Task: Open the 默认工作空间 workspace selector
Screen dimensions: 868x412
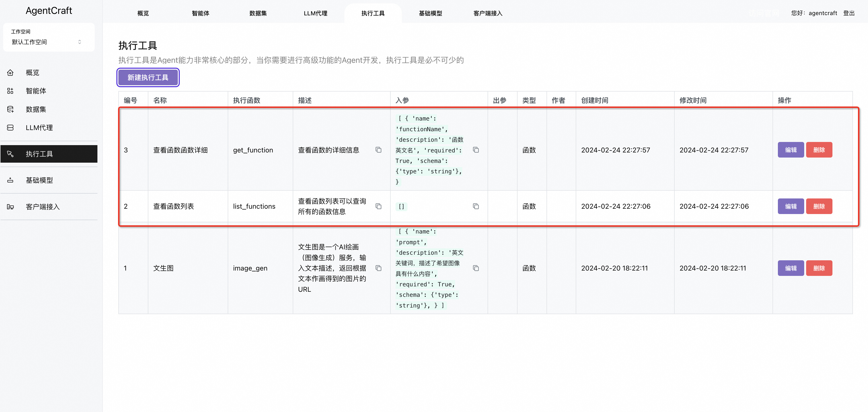Action: 47,42
